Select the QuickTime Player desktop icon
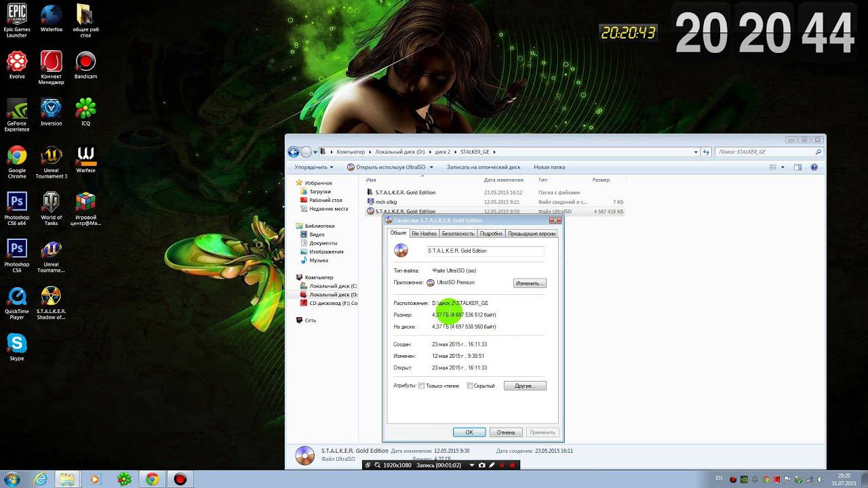Image resolution: width=868 pixels, height=488 pixels. point(17,304)
